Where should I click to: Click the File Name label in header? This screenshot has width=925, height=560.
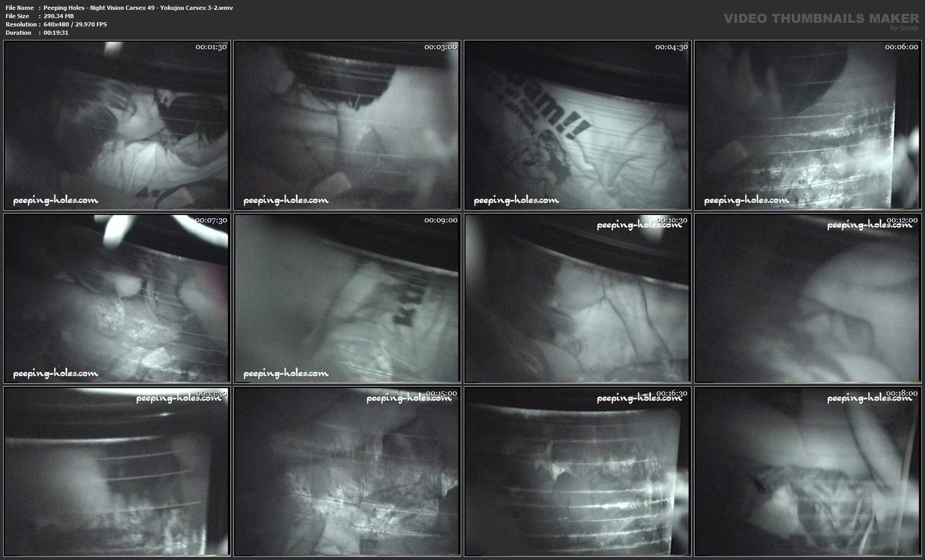[20, 8]
